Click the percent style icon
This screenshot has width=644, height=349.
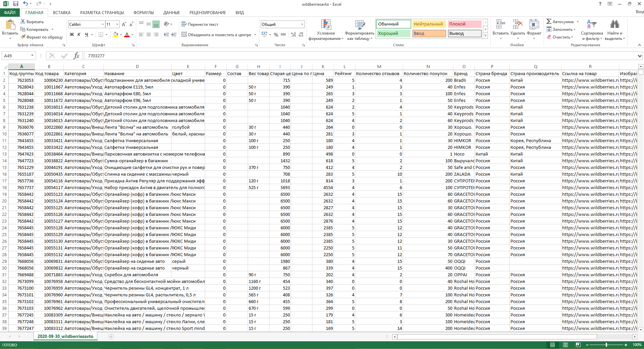click(x=276, y=35)
